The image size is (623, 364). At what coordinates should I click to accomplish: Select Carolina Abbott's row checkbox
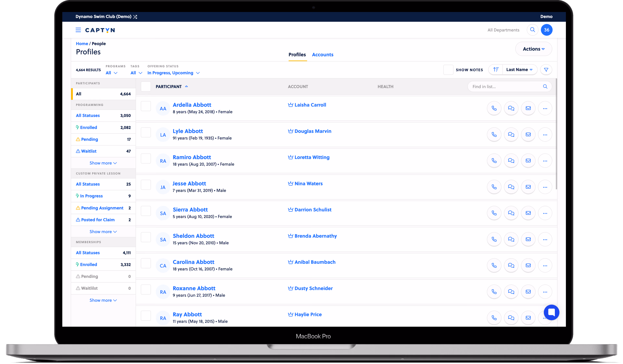[x=146, y=263]
